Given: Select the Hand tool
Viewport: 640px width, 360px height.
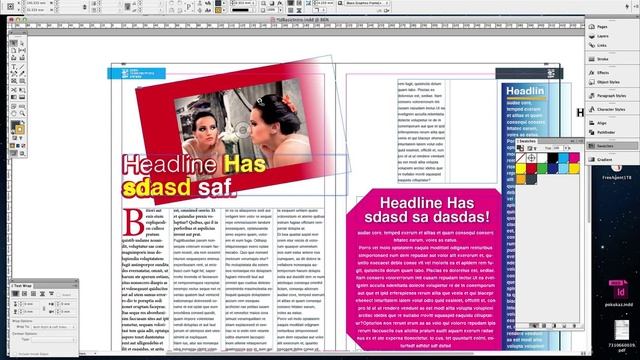Looking at the screenshot, I should point(13,113).
